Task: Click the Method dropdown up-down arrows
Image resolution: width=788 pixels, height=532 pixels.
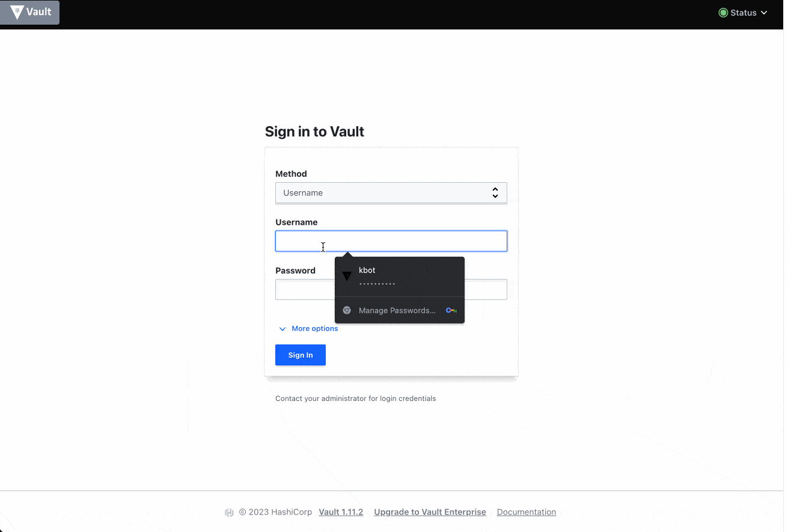Action: (x=495, y=193)
